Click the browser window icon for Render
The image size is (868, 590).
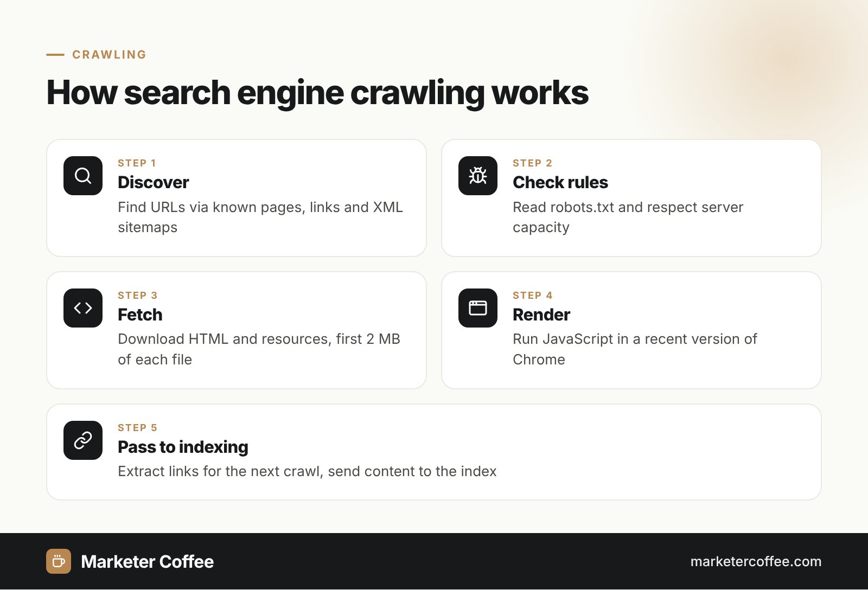478,308
